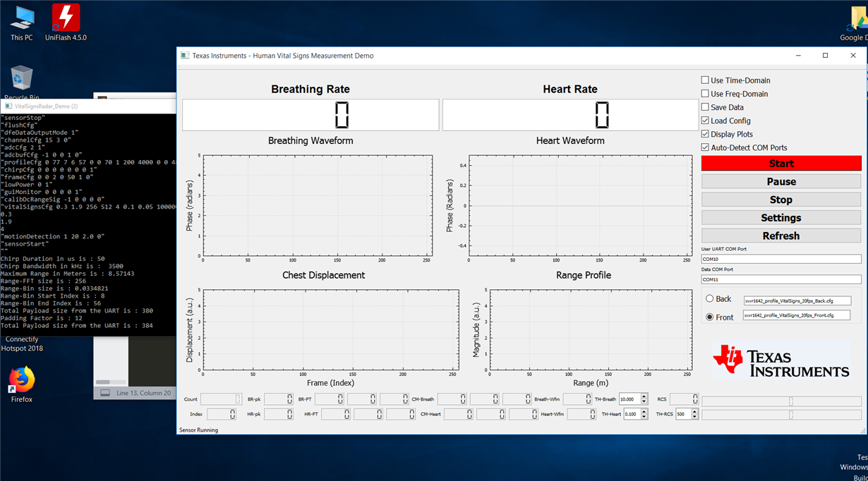Viewport: 868px width, 481px height.
Task: Select the Back radio button
Action: tap(710, 299)
